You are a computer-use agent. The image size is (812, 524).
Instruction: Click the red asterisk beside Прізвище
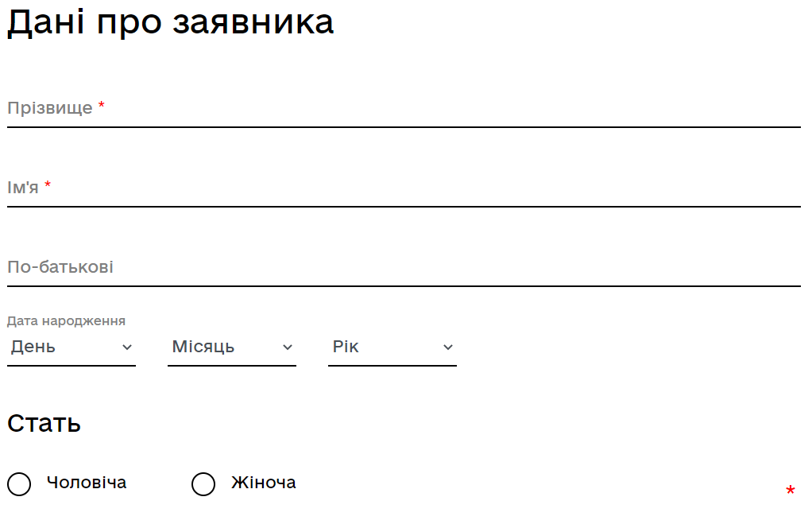(x=102, y=107)
